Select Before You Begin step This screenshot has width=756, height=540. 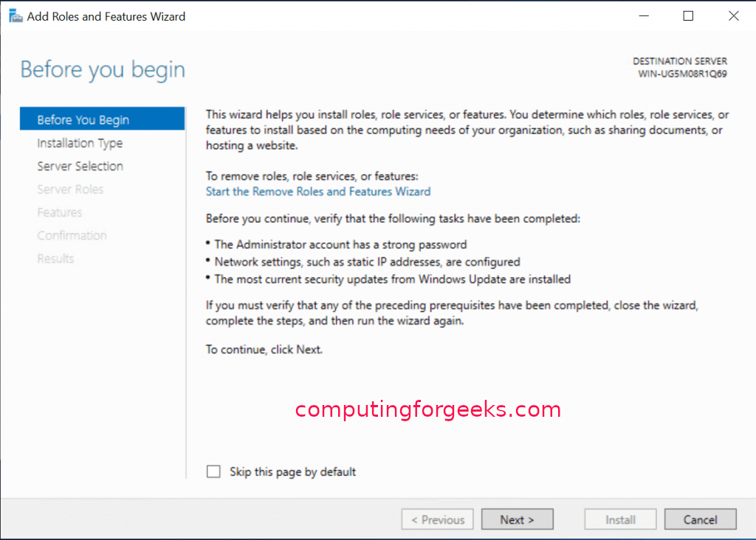click(x=83, y=120)
